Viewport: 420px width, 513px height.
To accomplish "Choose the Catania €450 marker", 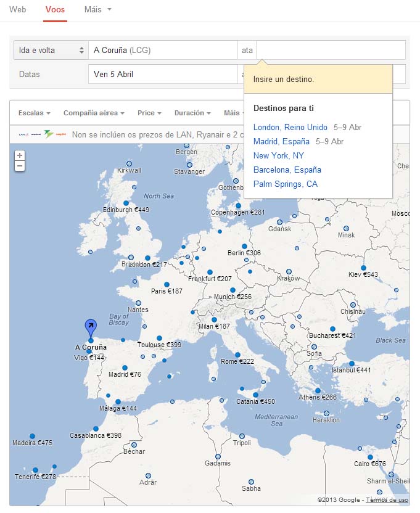I will tap(256, 395).
